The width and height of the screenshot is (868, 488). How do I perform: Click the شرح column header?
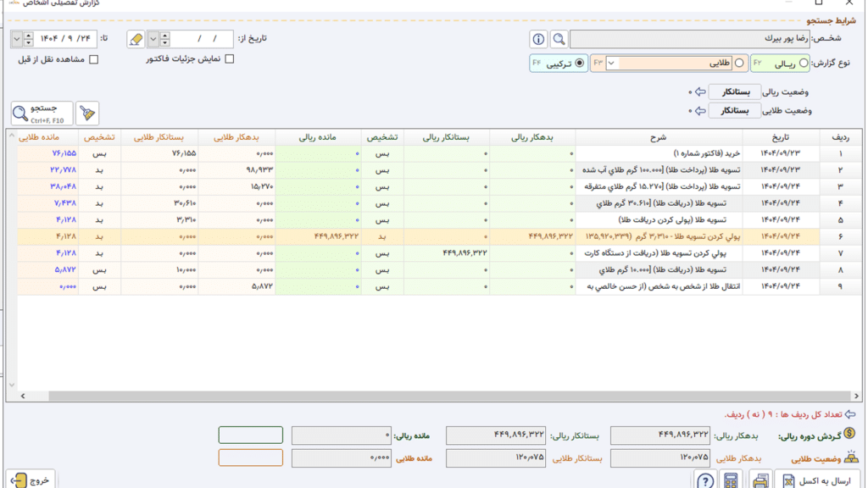(658, 137)
